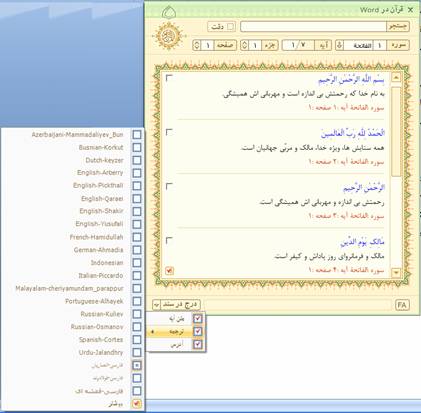Viewport: 421px width, 413px height.
Task: Click the scrollbar down arrow in verse panel
Action: [x=396, y=273]
